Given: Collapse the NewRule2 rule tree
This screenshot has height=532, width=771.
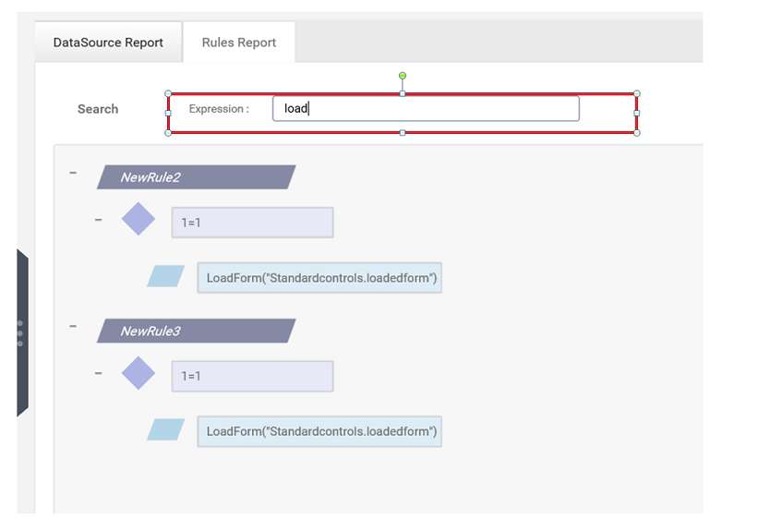Looking at the screenshot, I should pyautogui.click(x=73, y=173).
